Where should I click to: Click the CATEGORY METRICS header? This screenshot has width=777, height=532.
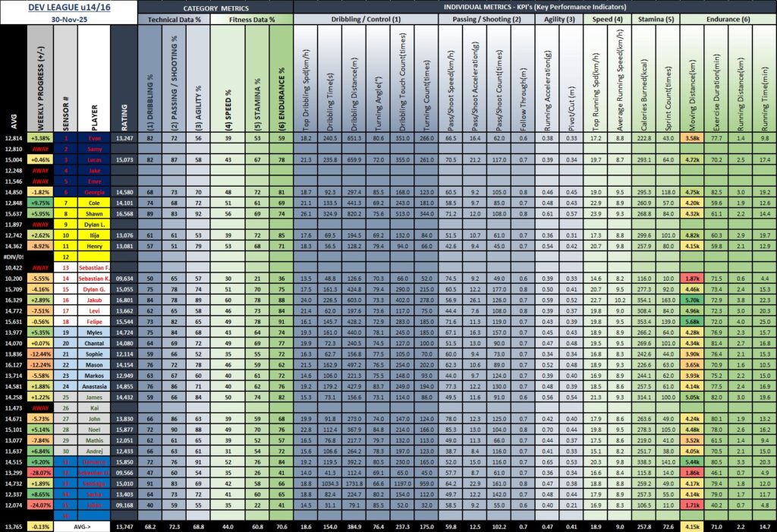(x=212, y=6)
